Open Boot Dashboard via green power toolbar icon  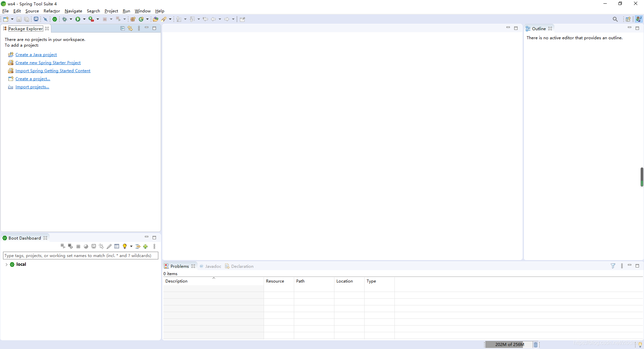[x=55, y=19]
